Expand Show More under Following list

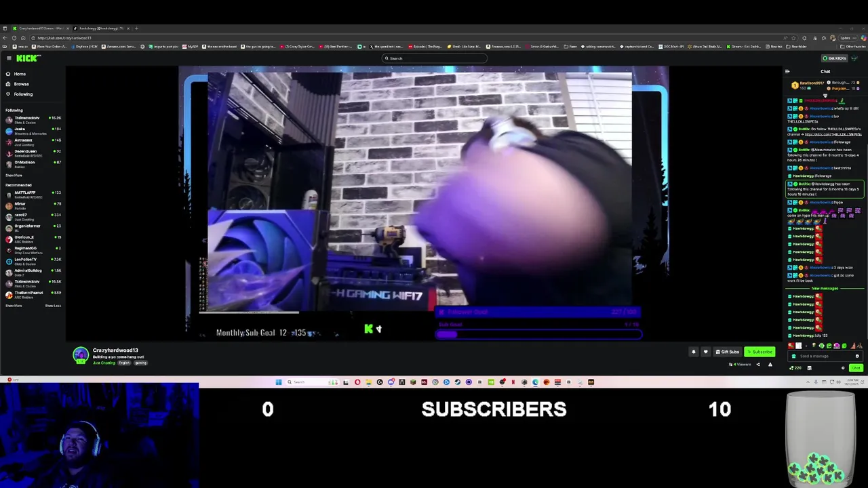tap(14, 176)
